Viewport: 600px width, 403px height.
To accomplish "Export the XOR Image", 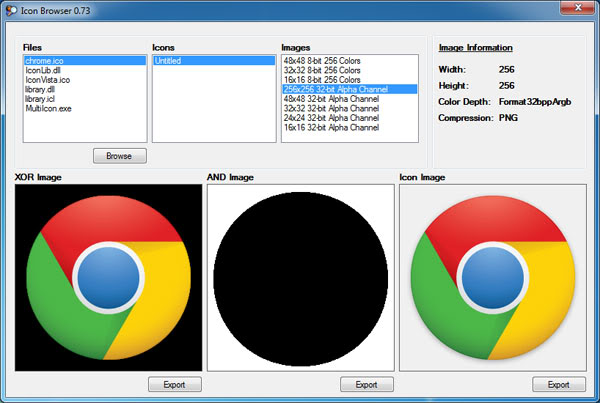I will (x=174, y=384).
